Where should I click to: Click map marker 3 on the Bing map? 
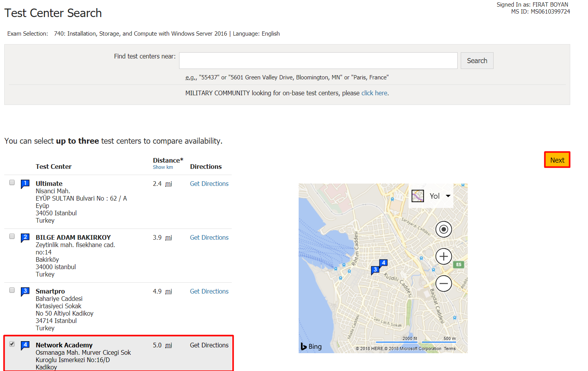pos(375,270)
